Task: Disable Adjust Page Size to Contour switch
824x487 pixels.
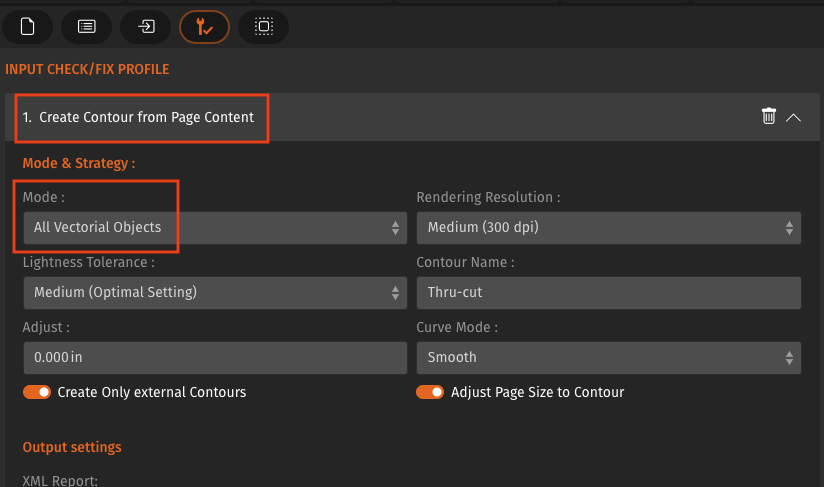Action: [430, 392]
